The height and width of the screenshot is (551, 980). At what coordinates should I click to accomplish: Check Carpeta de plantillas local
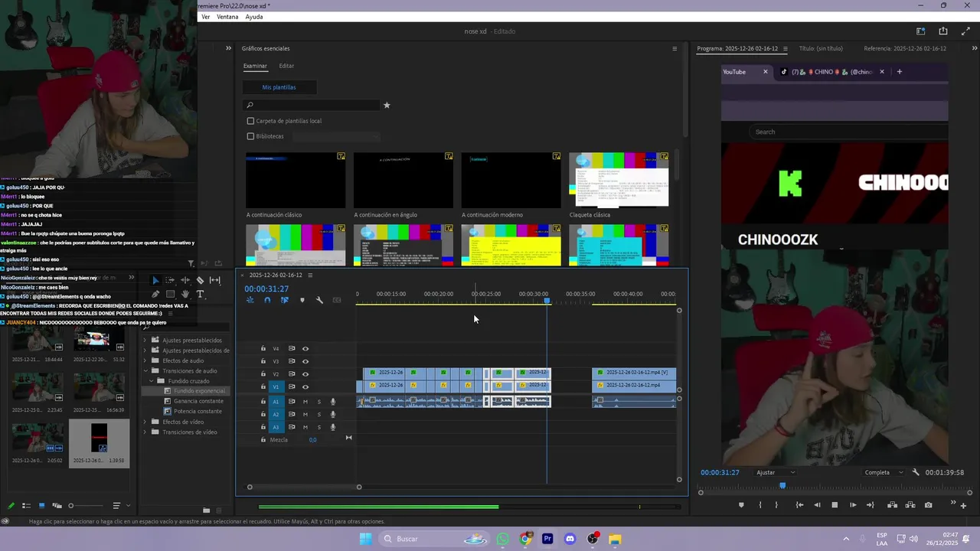point(250,121)
